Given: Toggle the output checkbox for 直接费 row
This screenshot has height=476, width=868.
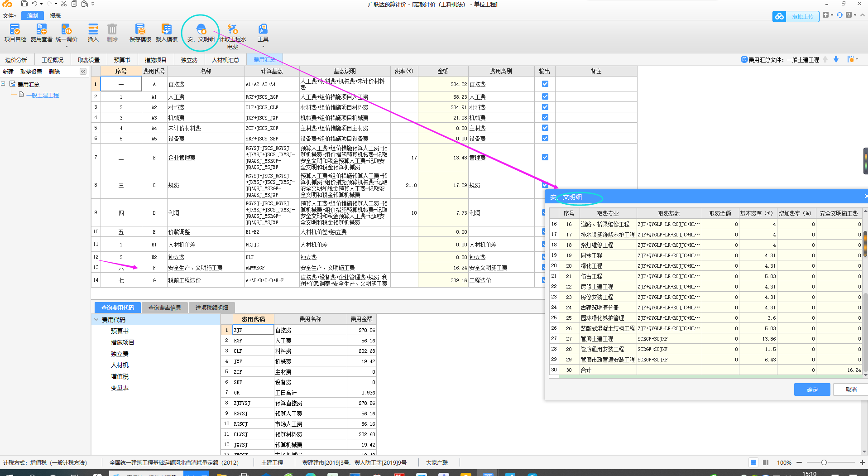Looking at the screenshot, I should click(x=545, y=84).
